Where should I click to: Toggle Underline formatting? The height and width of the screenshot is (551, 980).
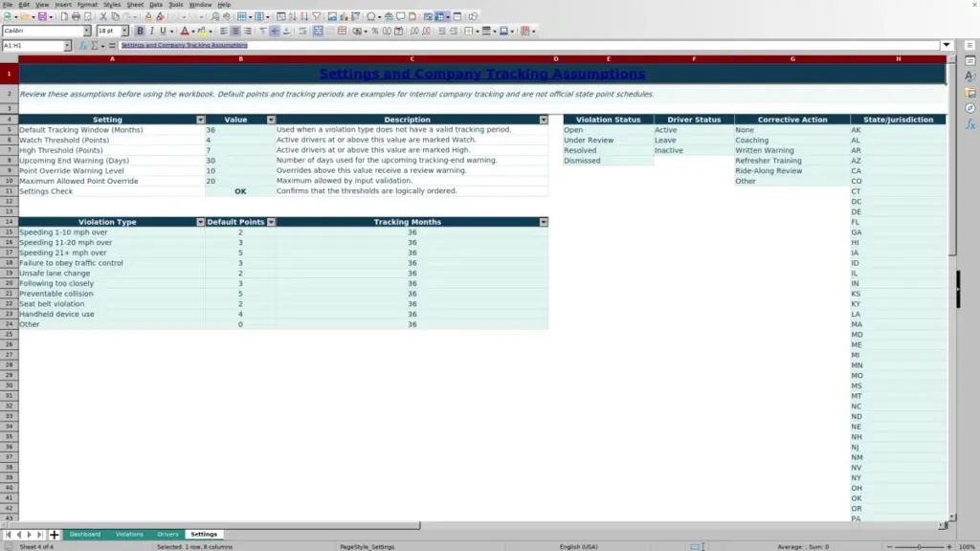[x=163, y=31]
